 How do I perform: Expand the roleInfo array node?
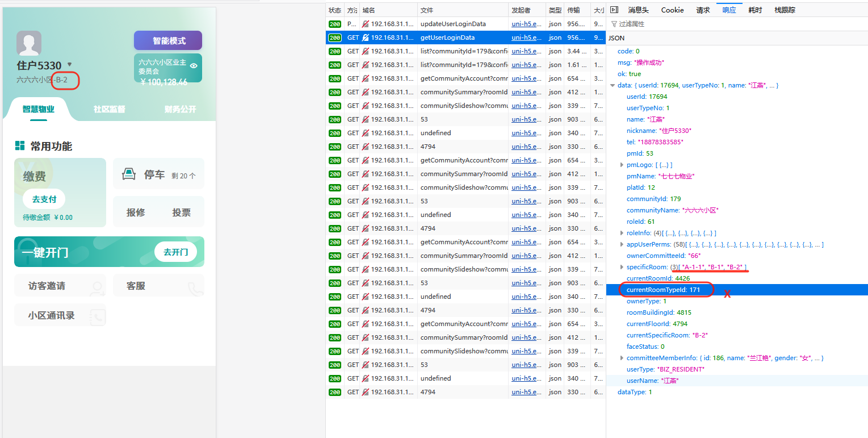pyautogui.click(x=622, y=233)
